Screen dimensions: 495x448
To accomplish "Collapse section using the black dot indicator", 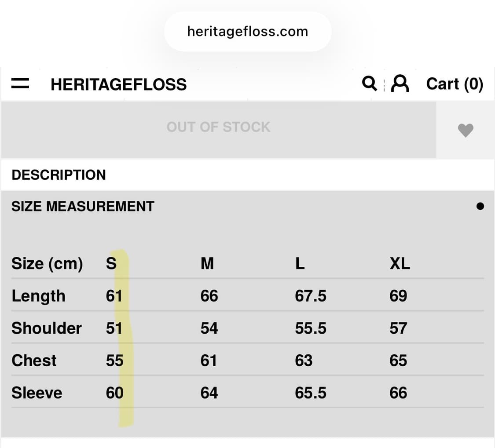I will pyautogui.click(x=480, y=206).
